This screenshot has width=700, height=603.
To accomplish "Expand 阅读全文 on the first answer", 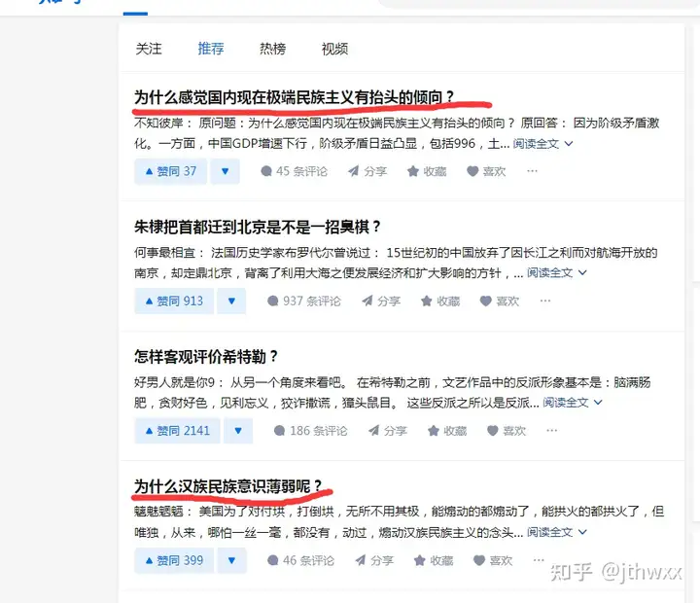I will pos(542,144).
